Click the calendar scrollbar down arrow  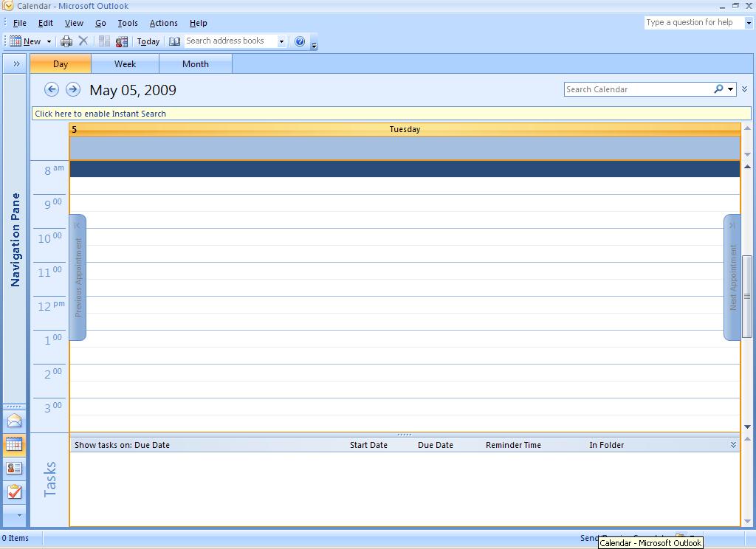pyautogui.click(x=747, y=427)
